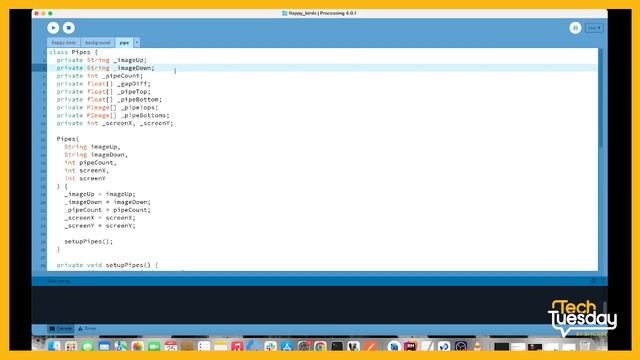
Task: Open Calendar showing 25 in the Dock
Action: tap(171, 346)
